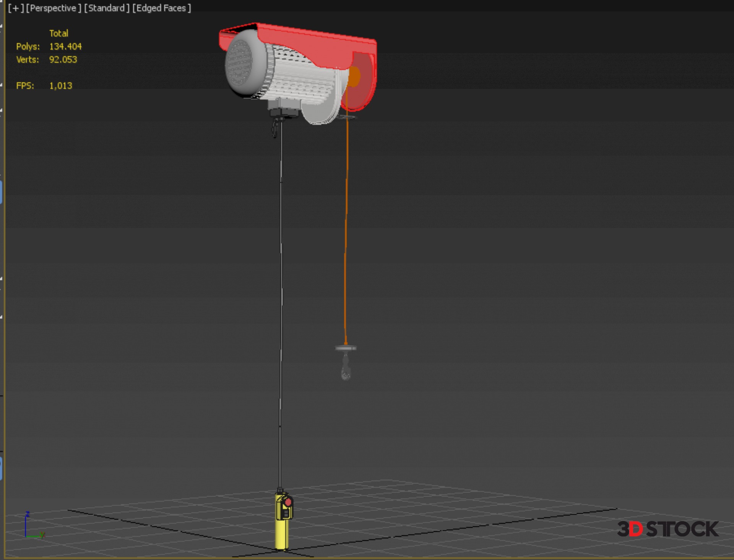Open the Standard shading viewport menu
Image resolution: width=734 pixels, height=560 pixels.
(x=107, y=8)
